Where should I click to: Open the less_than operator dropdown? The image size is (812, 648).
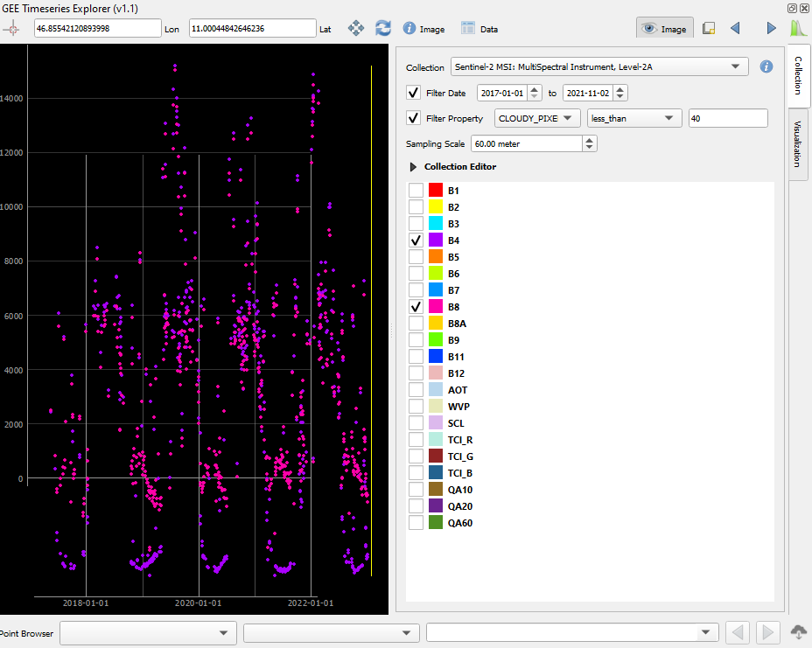pyautogui.click(x=633, y=119)
